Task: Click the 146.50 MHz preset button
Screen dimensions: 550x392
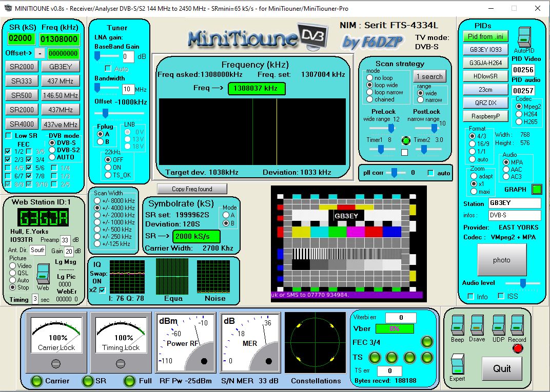Action: [x=61, y=95]
